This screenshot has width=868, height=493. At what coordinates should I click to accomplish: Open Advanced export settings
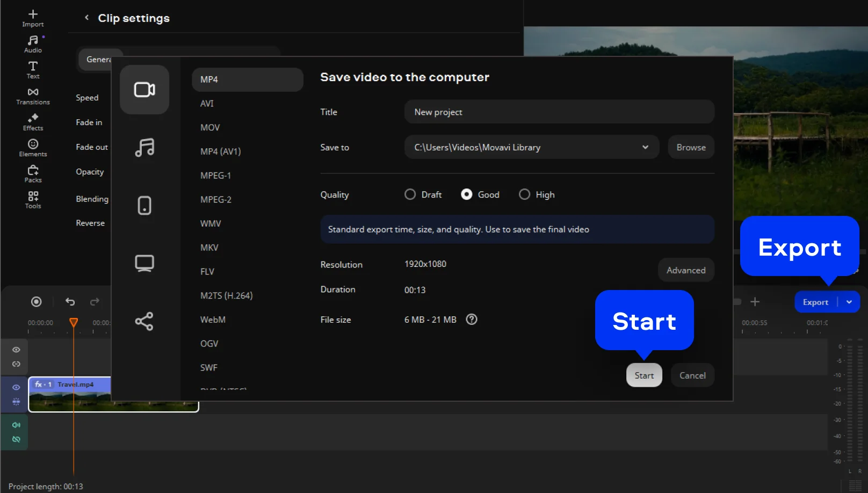(x=686, y=270)
